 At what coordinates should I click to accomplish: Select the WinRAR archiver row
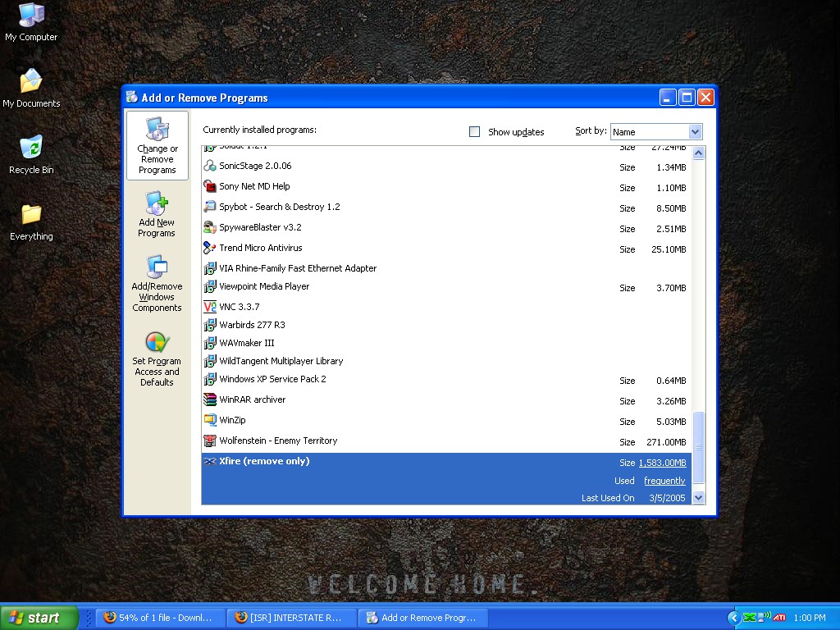445,400
